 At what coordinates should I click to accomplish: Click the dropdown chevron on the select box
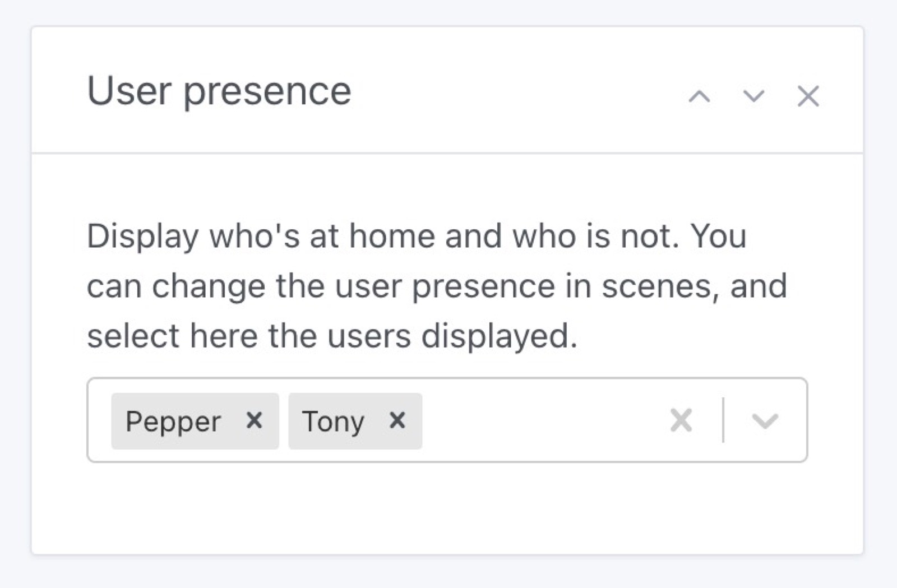(x=764, y=422)
